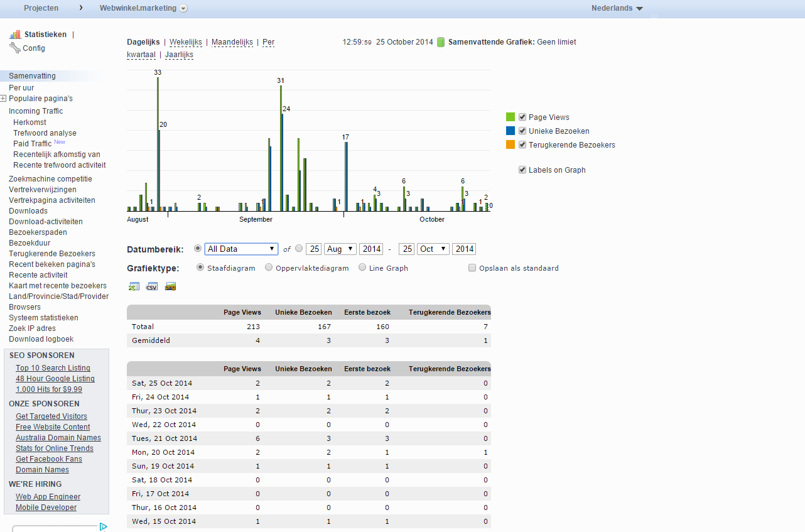Select the Dagelijks view
Image resolution: width=805 pixels, height=532 pixels.
tap(143, 42)
